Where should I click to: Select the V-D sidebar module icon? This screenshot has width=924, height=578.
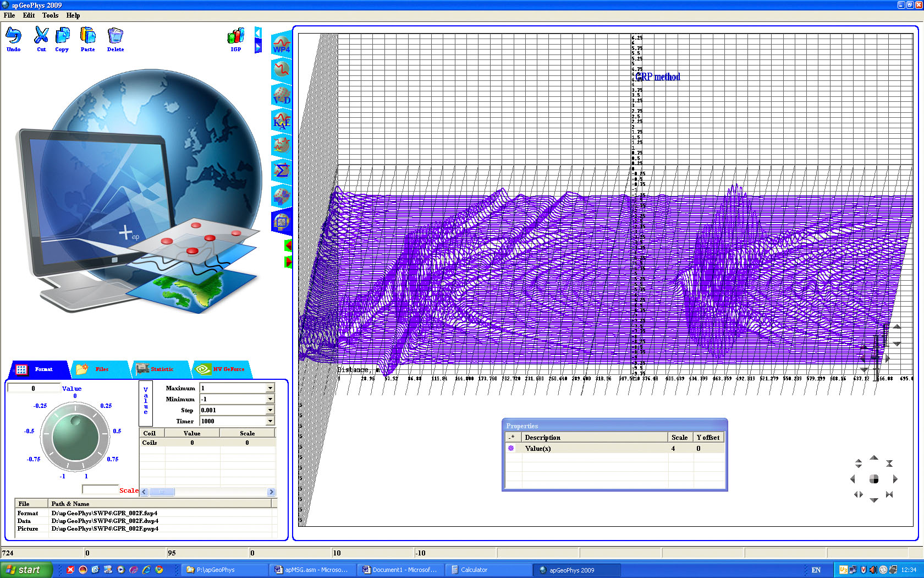282,96
